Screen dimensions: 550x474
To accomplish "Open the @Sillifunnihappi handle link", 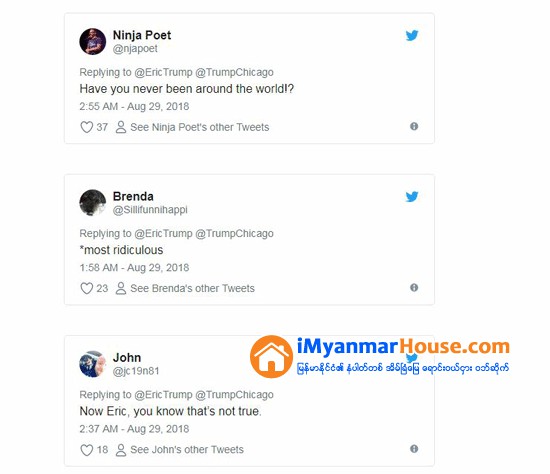I will tap(150, 210).
